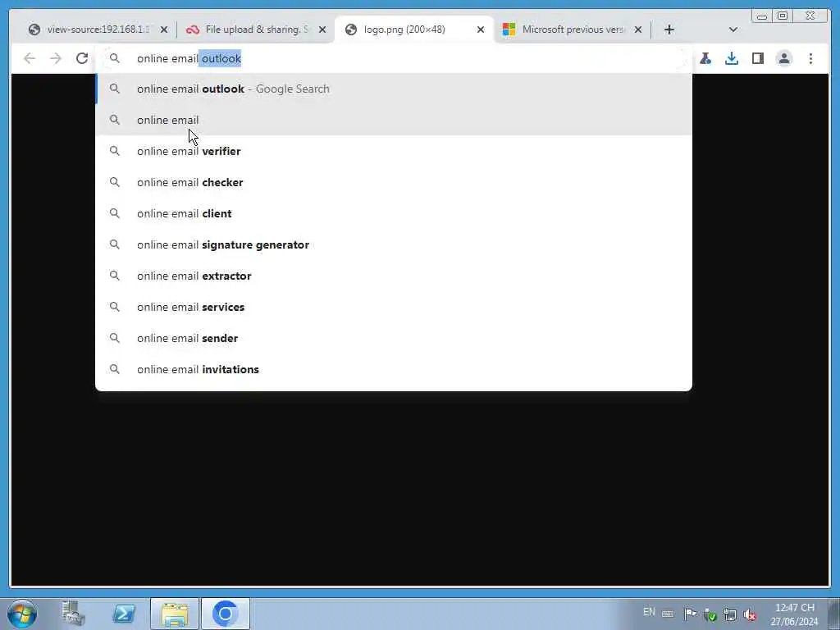Viewport: 840px width, 630px height.
Task: Close the File upload & sharing tab
Action: tap(322, 30)
